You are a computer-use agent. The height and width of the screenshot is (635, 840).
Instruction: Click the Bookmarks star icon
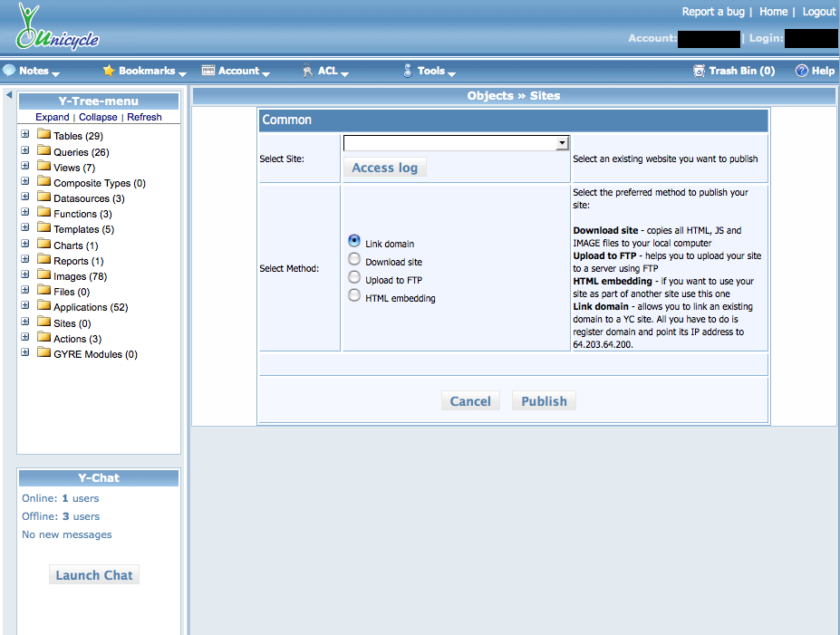click(109, 71)
